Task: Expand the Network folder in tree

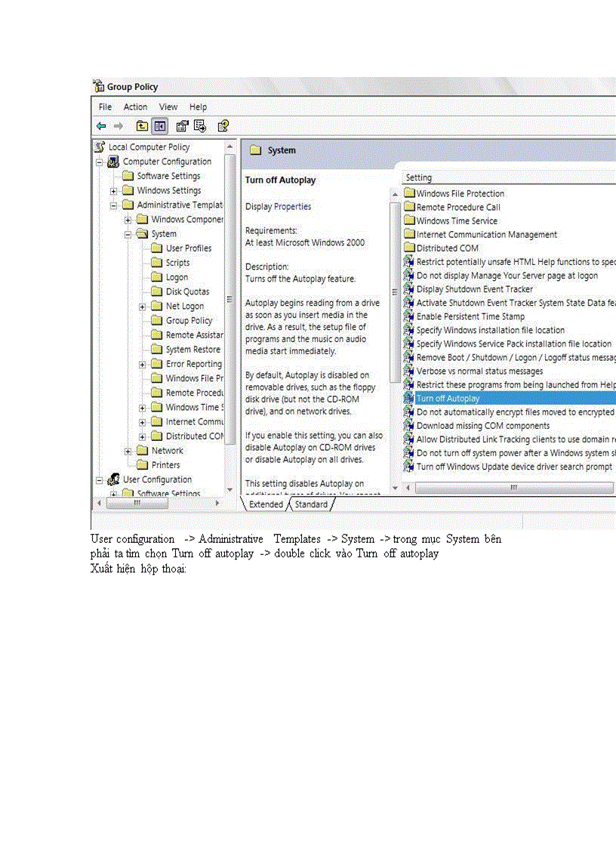Action: [x=128, y=451]
